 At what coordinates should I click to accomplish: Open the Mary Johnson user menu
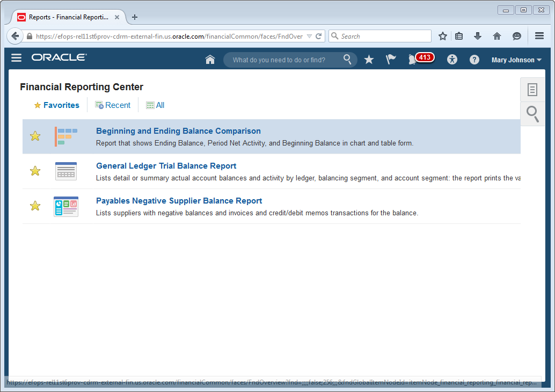[x=516, y=60]
